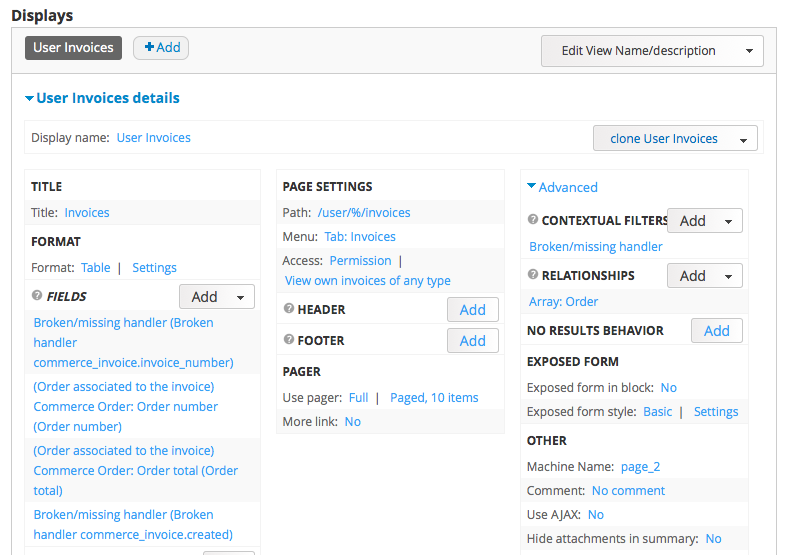Open the /user/%/invoices path link
This screenshot has height=555, width=789.
coord(364,212)
